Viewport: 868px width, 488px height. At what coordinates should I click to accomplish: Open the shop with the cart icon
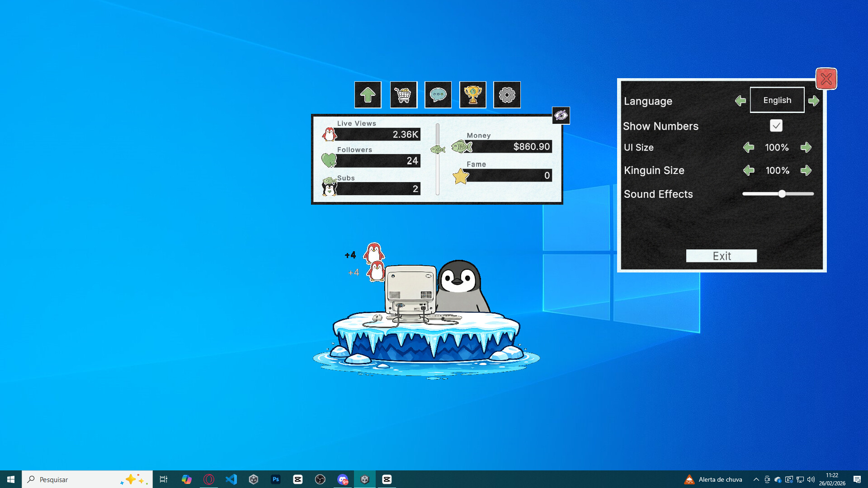point(403,95)
